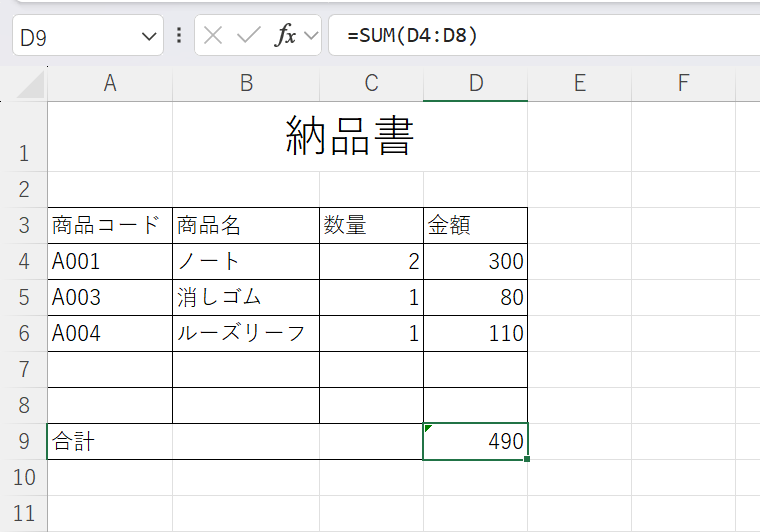The width and height of the screenshot is (760, 532).
Task: Click amount cell 300
Action: click(475, 261)
